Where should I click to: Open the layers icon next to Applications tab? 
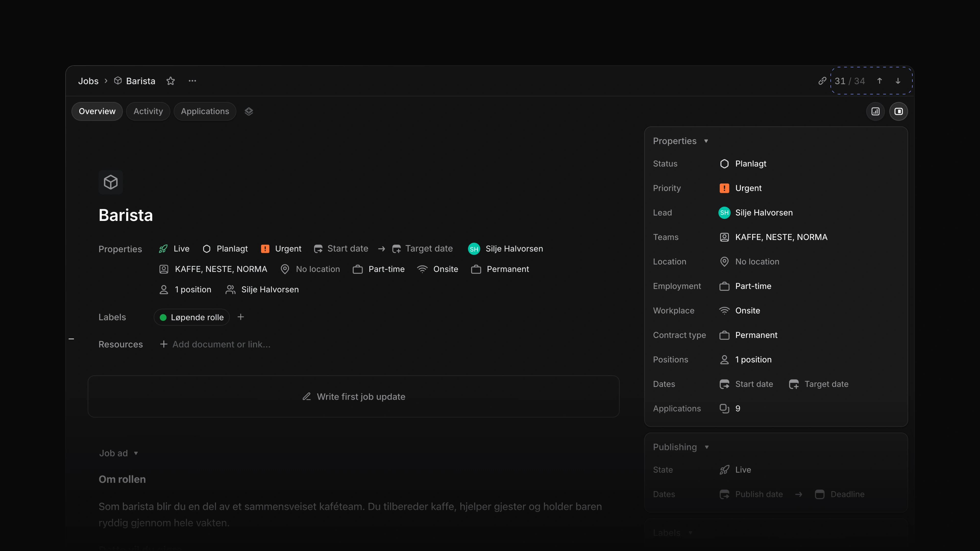tap(249, 111)
